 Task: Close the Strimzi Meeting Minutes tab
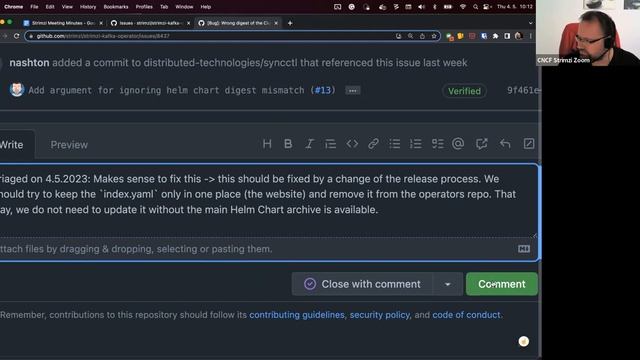pyautogui.click(x=101, y=23)
